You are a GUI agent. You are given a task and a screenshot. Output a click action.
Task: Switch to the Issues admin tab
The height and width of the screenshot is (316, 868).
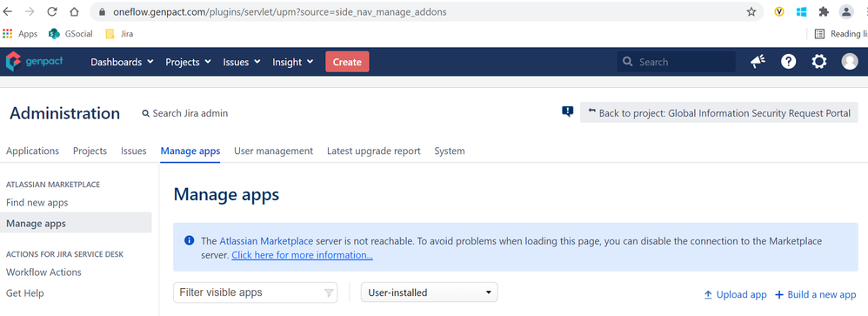pyautogui.click(x=133, y=151)
